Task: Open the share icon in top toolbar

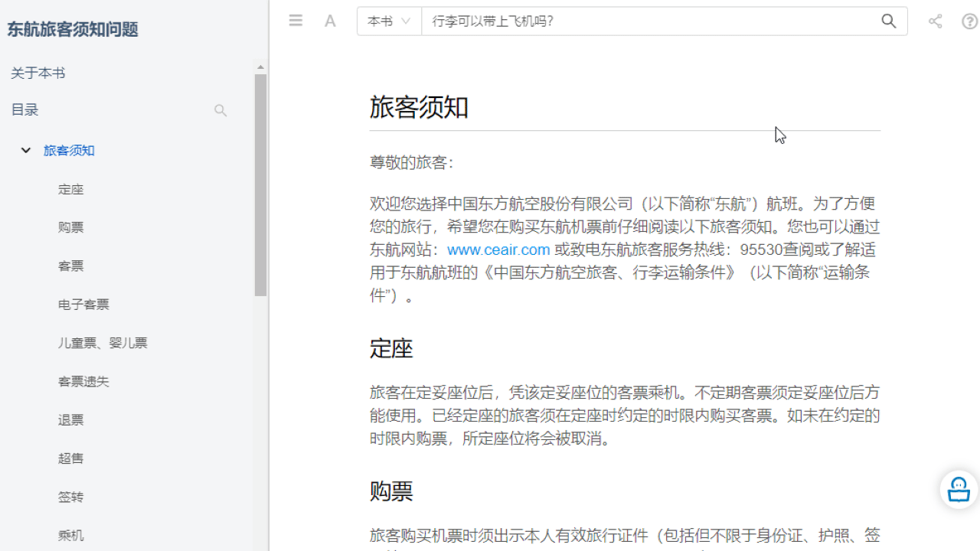Action: coord(935,21)
